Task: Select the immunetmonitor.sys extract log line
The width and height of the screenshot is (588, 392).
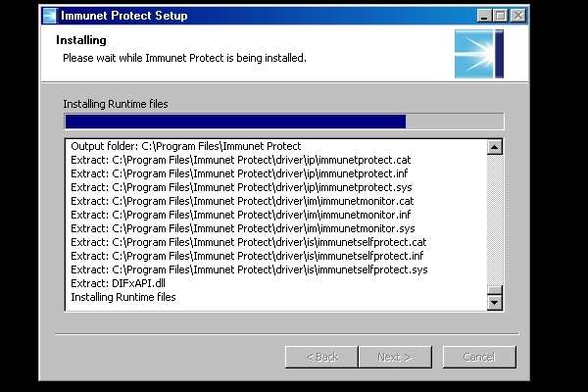Action: [243, 228]
